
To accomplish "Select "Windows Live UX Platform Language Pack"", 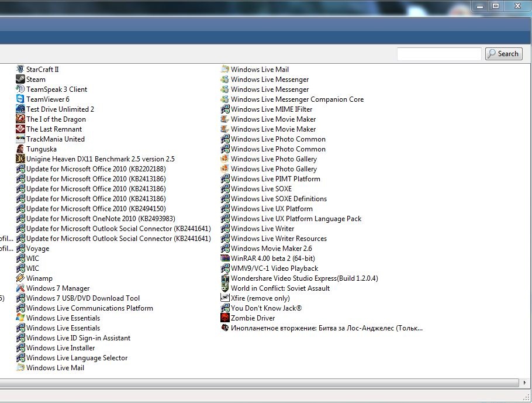I will click(296, 218).
